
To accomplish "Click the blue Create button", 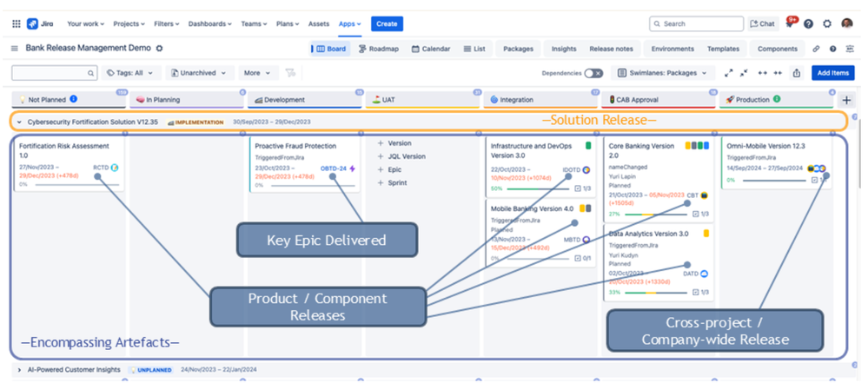I will [x=387, y=23].
